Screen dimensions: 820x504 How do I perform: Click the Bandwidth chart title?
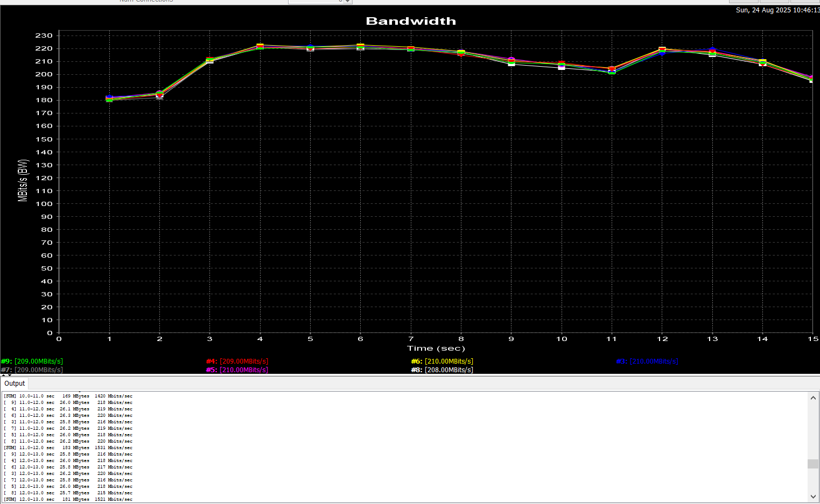click(411, 21)
